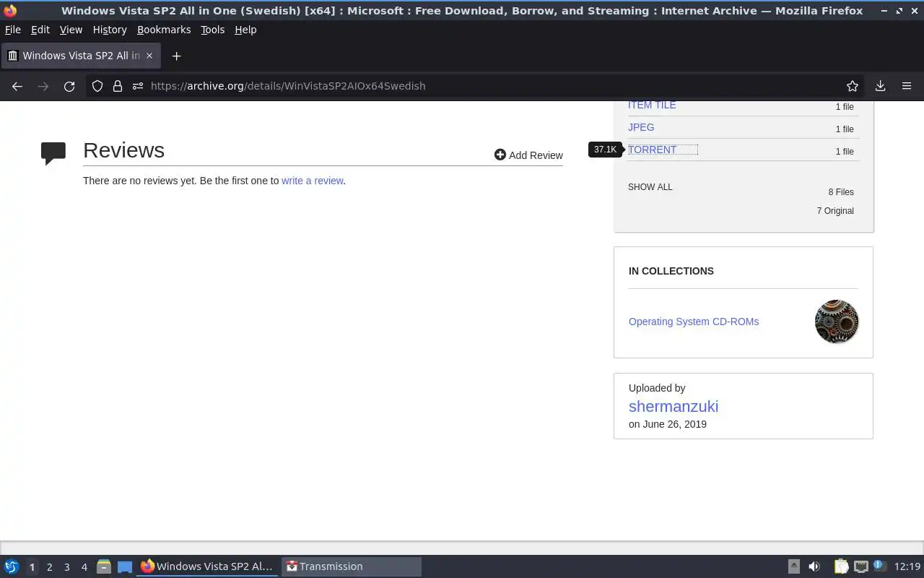Open the Edit menu
This screenshot has width=924, height=578.
[x=40, y=30]
